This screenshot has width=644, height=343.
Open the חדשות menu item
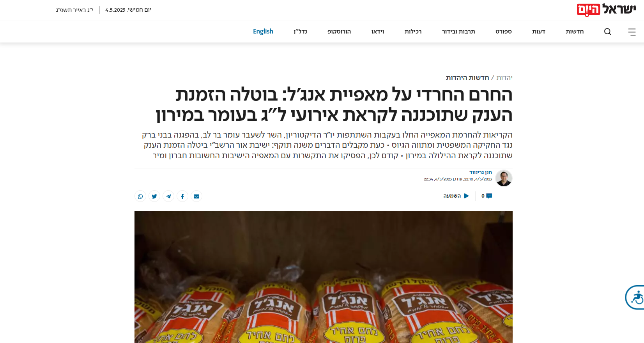575,32
